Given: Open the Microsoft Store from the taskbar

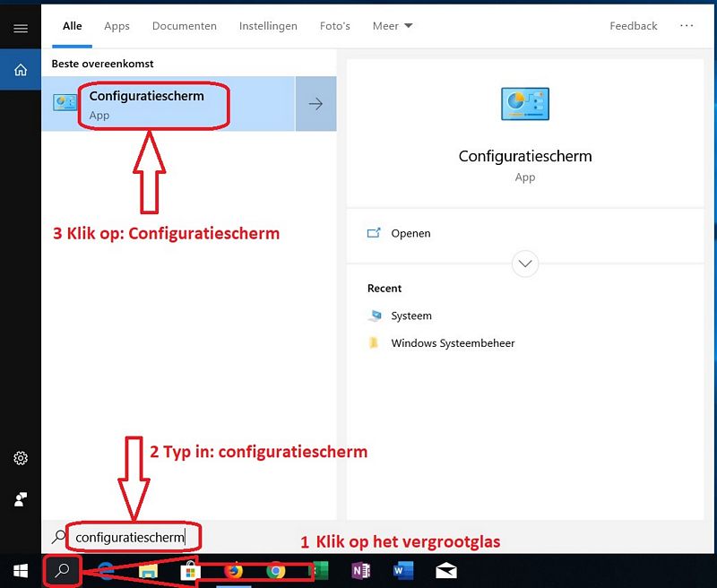Looking at the screenshot, I should [188, 570].
